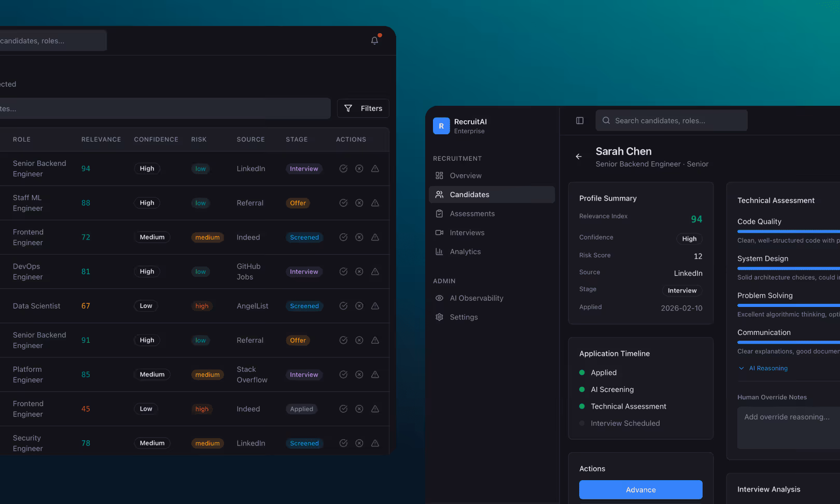Approve the Frontend Engineer 72 row
This screenshot has width=840, height=504.
[x=343, y=237]
